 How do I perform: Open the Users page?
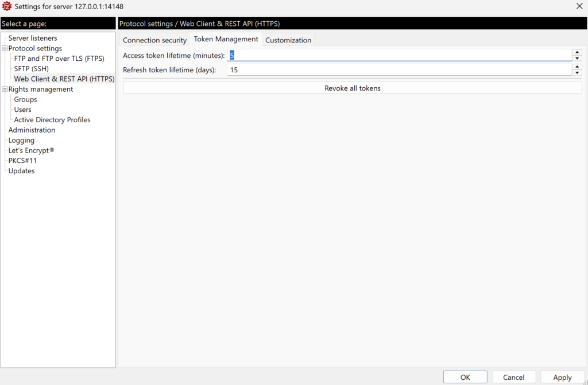[22, 110]
